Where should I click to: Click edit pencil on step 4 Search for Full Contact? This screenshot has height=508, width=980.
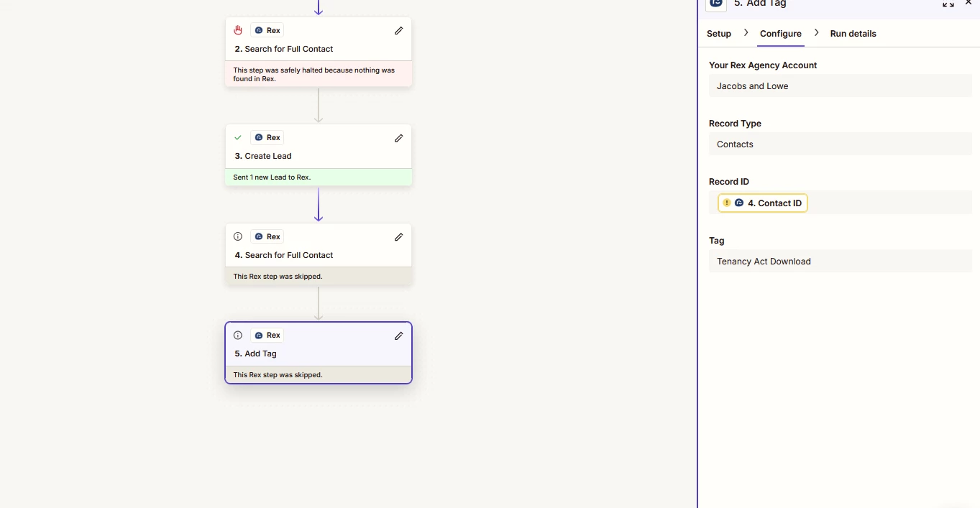coord(399,237)
